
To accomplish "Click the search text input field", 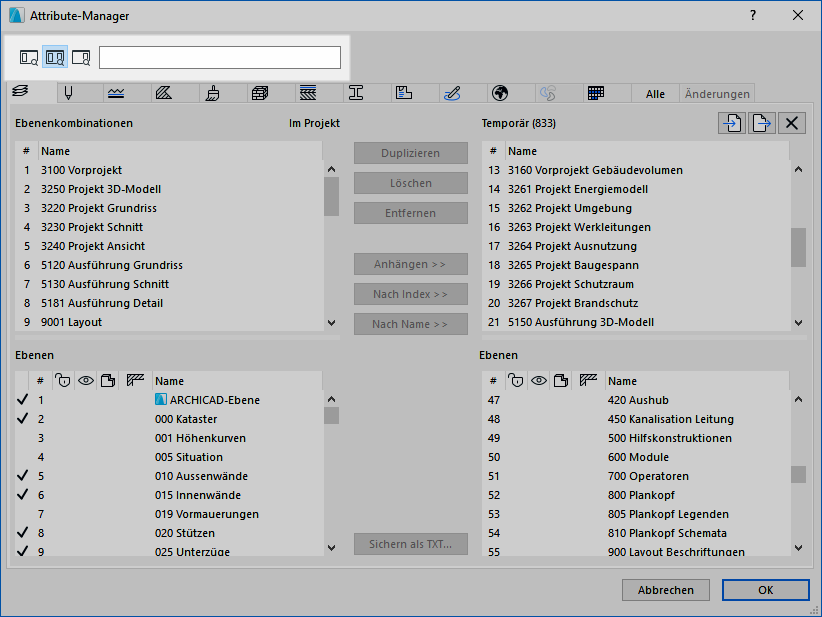I will click(220, 58).
